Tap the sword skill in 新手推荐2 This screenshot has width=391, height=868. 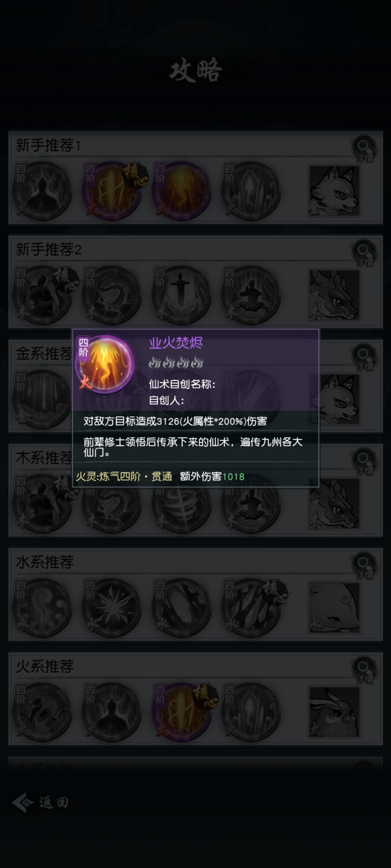point(181,295)
